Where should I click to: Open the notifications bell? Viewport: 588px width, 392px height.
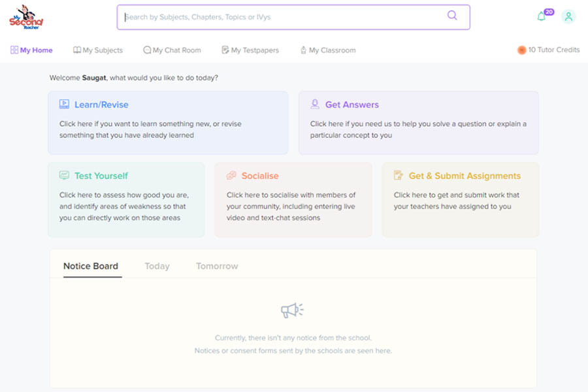[541, 16]
